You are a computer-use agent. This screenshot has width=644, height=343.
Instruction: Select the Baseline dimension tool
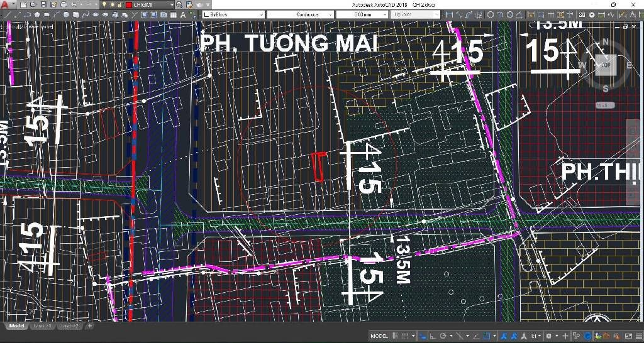[x=540, y=15]
